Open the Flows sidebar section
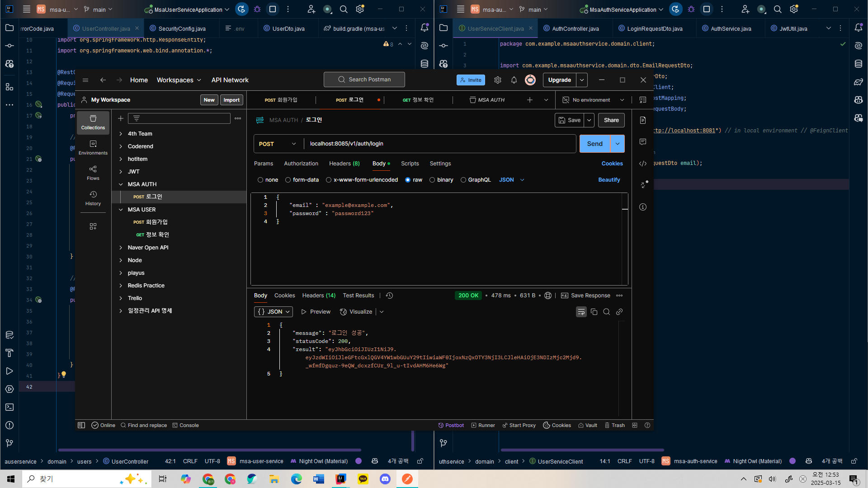868x488 pixels. pos(93,173)
